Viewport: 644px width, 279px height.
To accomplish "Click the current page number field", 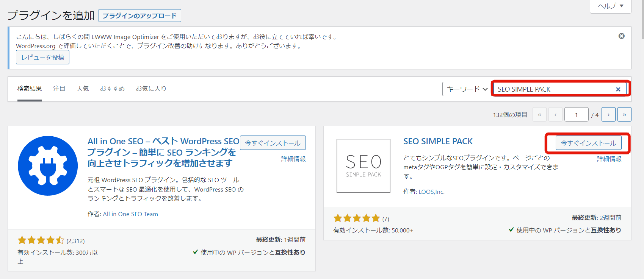I will [576, 114].
